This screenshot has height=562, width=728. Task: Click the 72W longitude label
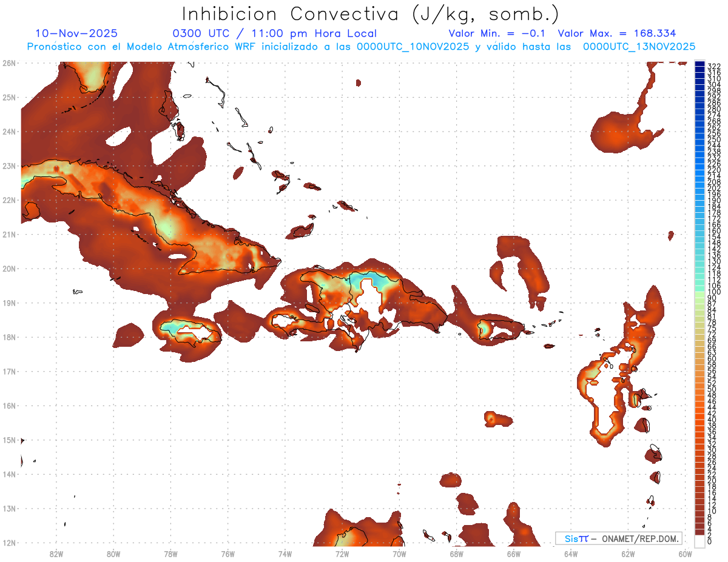tap(342, 554)
